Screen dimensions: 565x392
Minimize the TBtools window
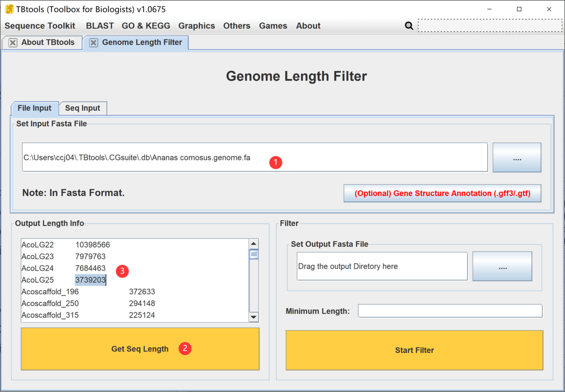tap(489, 9)
